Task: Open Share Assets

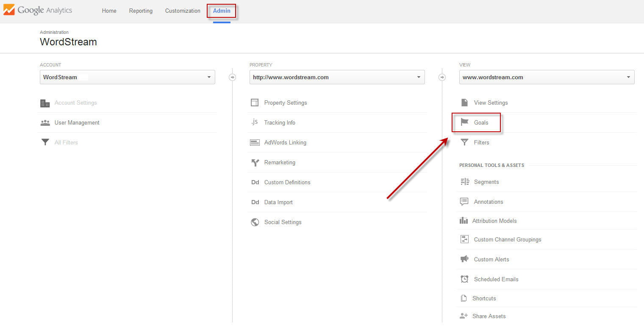Action: tap(489, 316)
